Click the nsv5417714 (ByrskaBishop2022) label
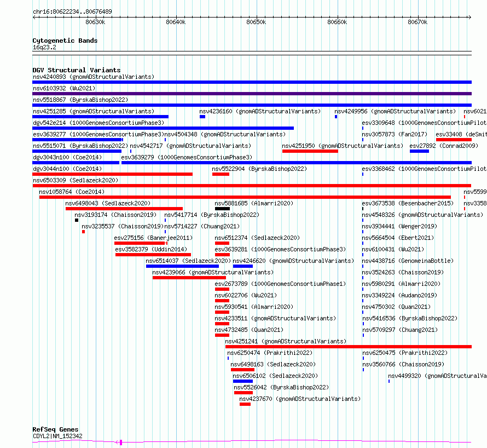The height and width of the screenshot is (448, 487). pyautogui.click(x=212, y=215)
